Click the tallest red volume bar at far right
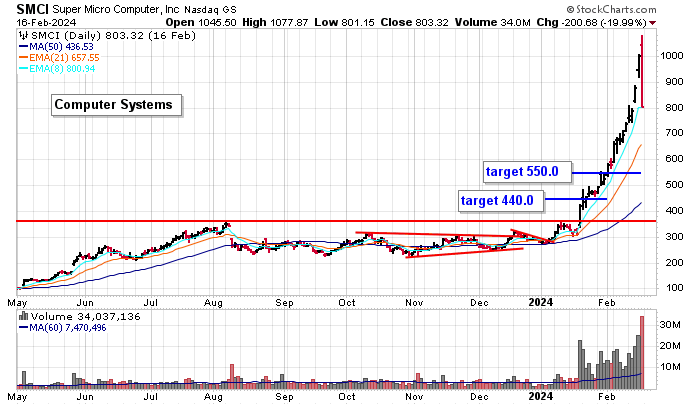This screenshot has width=700, height=405. point(642,352)
